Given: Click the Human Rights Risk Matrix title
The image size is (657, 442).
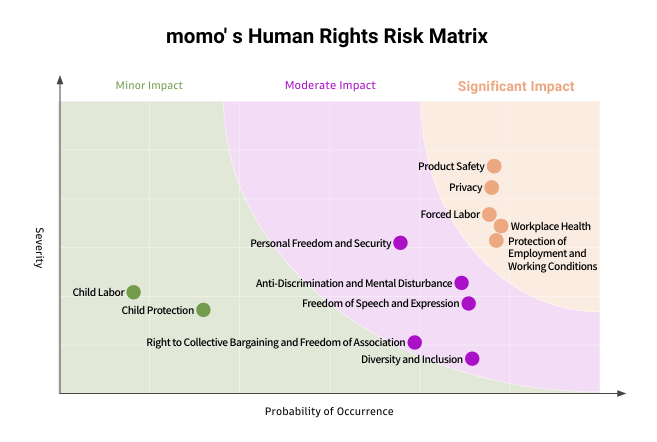Looking at the screenshot, I should [328, 38].
